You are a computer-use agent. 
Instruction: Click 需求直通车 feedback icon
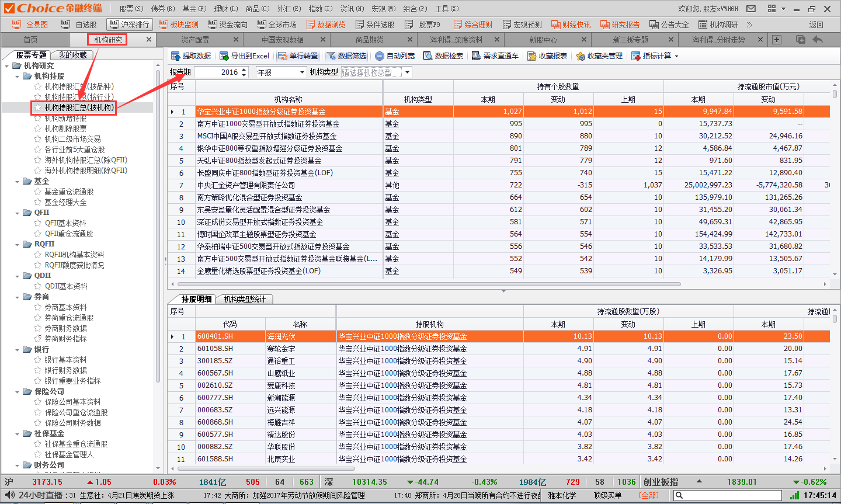tap(477, 56)
